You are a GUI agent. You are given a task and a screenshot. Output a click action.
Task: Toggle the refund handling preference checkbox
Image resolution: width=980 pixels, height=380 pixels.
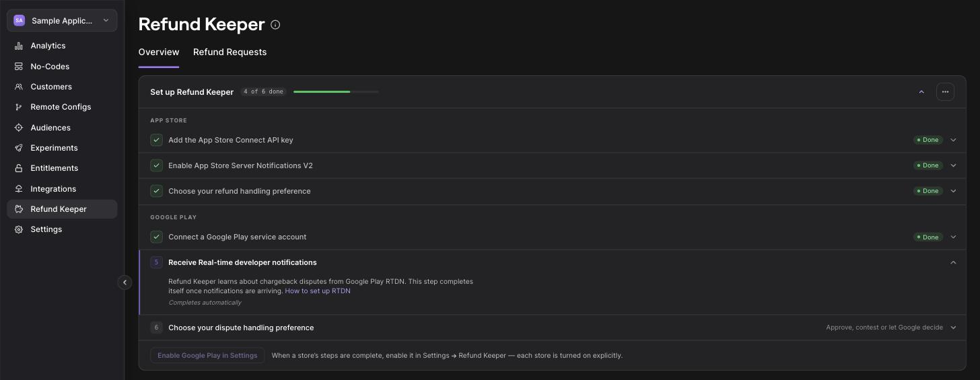pos(156,191)
